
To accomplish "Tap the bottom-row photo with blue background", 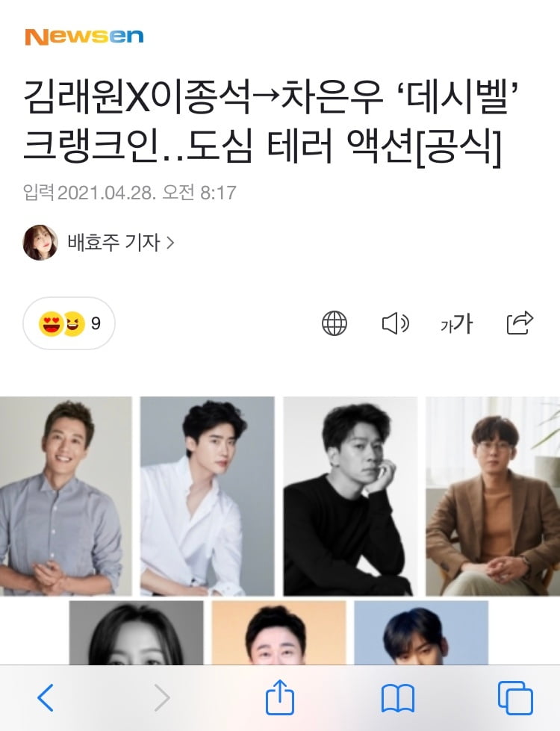I will tap(421, 632).
